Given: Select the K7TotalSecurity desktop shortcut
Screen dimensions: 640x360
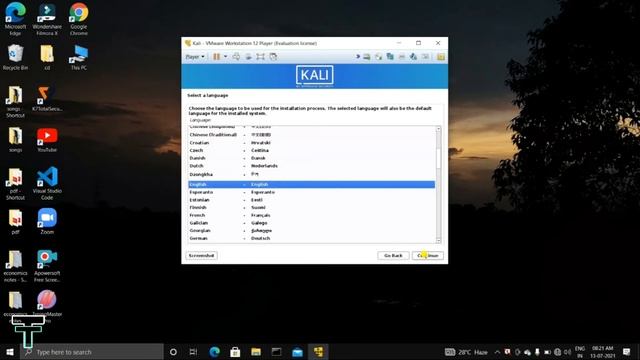Looking at the screenshot, I should [47, 98].
